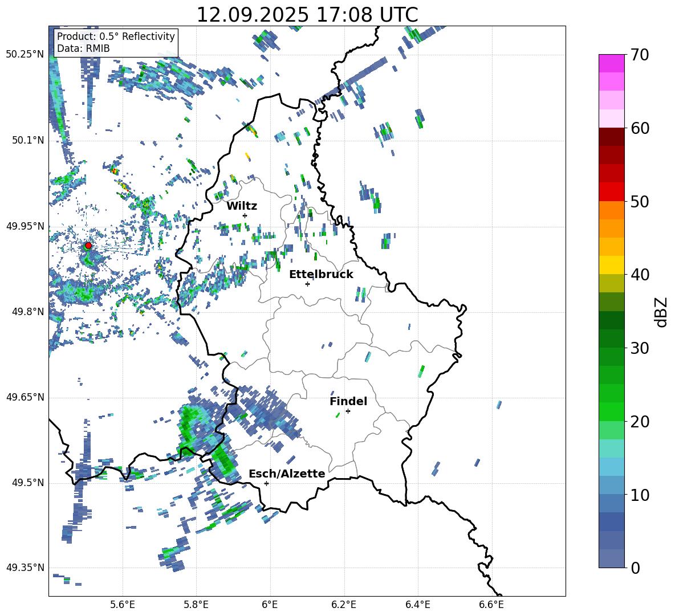Click the Ettelbruck city label

321,275
